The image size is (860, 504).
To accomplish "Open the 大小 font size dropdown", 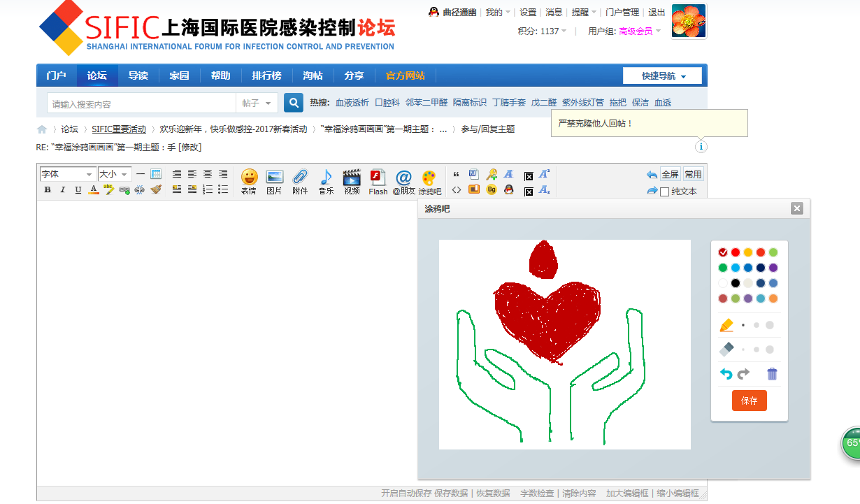I will pos(115,173).
